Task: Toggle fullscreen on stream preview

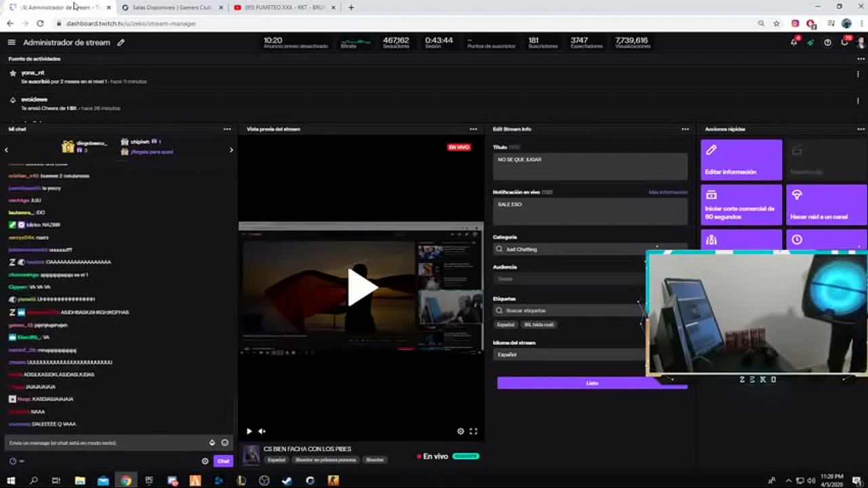Action: 473,431
